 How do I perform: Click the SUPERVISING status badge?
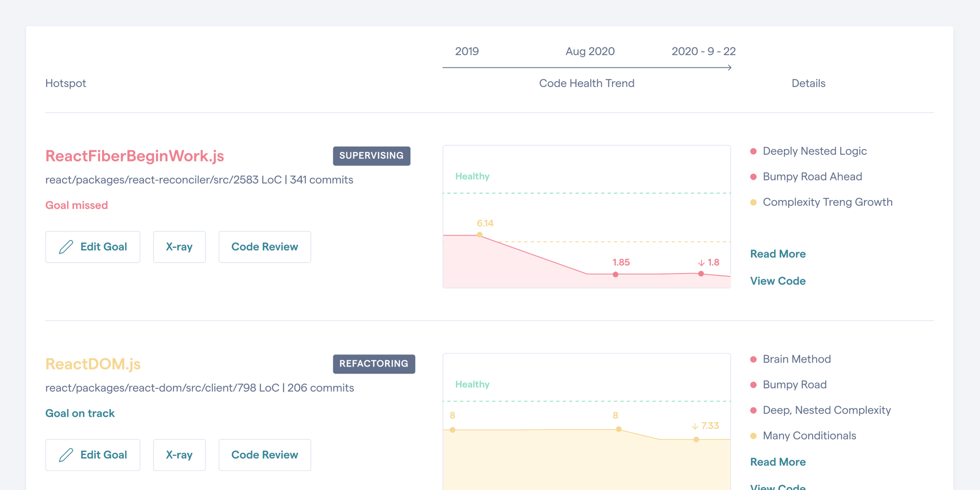[371, 156]
